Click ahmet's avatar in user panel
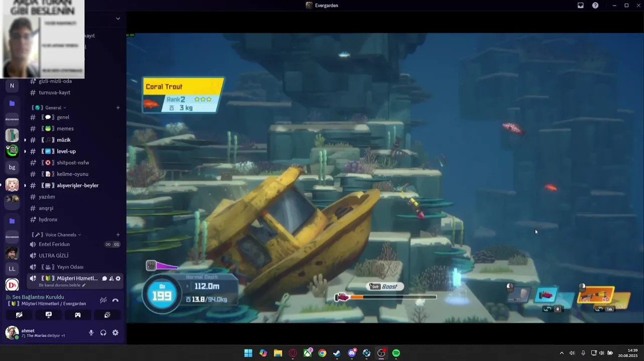 [x=12, y=332]
